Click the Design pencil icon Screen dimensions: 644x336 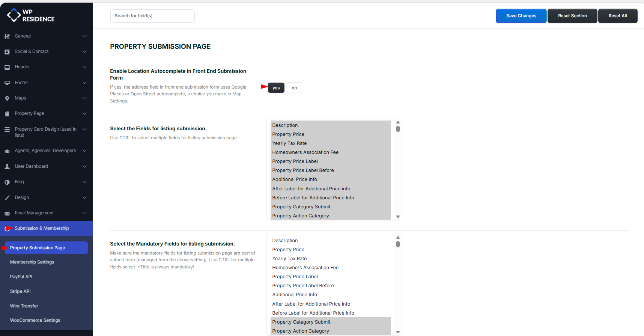tap(7, 198)
